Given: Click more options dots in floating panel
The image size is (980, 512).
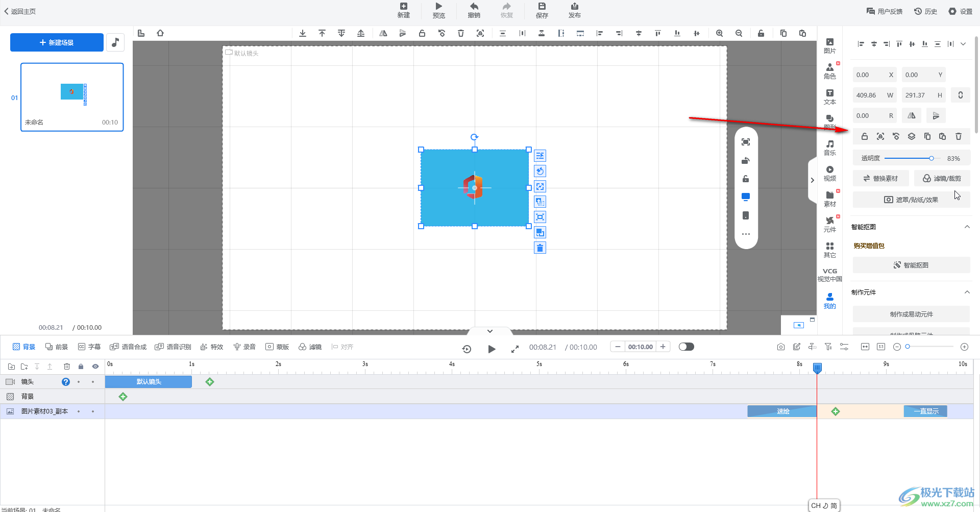Looking at the screenshot, I should tap(746, 234).
